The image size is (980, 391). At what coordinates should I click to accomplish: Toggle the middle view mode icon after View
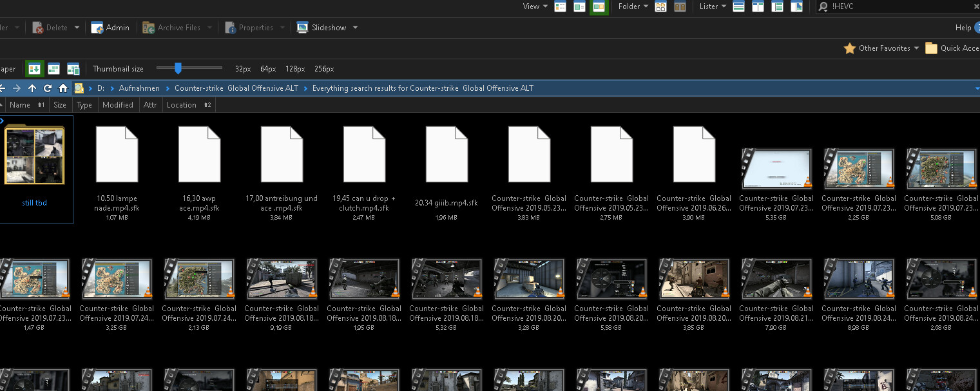(580, 6)
